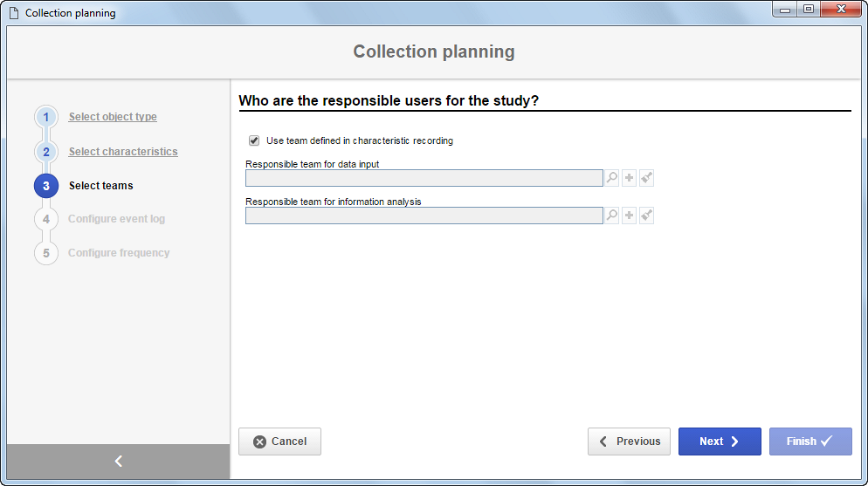Add new team for data input (plus icon)
Image resolution: width=868 pixels, height=486 pixels.
(x=629, y=178)
